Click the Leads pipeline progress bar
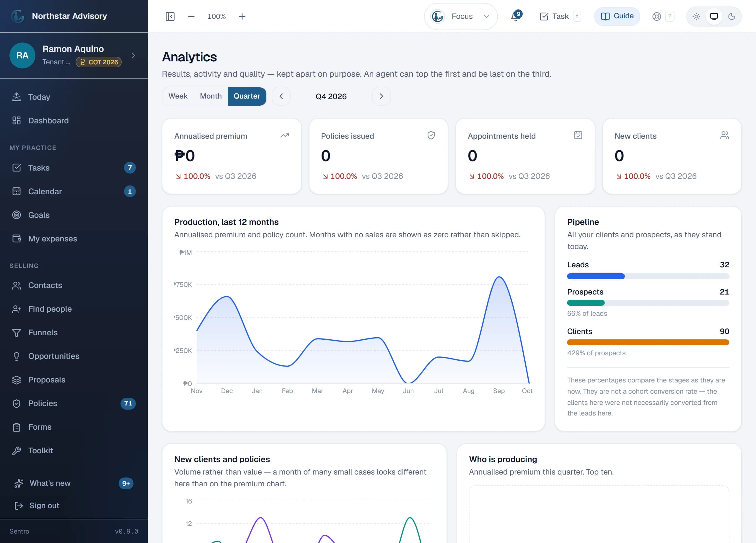 pos(648,276)
